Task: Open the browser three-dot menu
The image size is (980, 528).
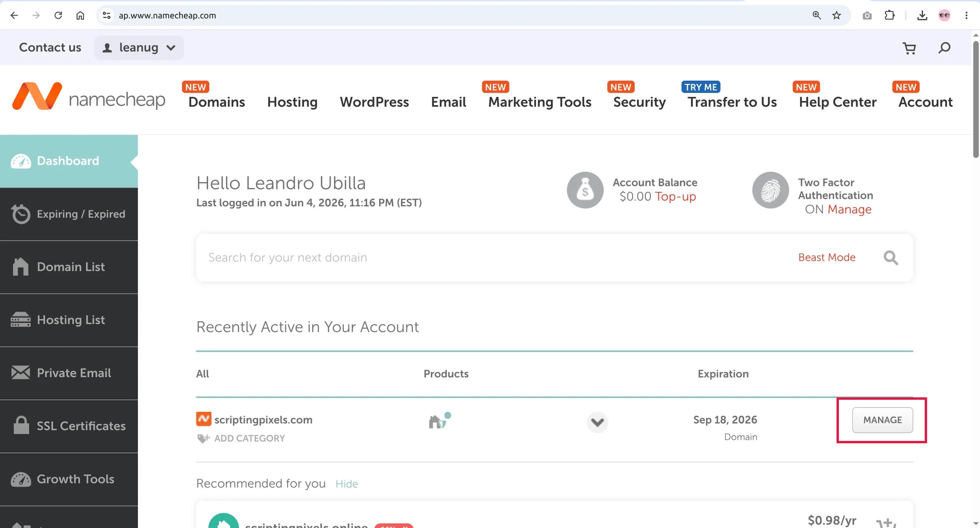Action: click(x=966, y=15)
